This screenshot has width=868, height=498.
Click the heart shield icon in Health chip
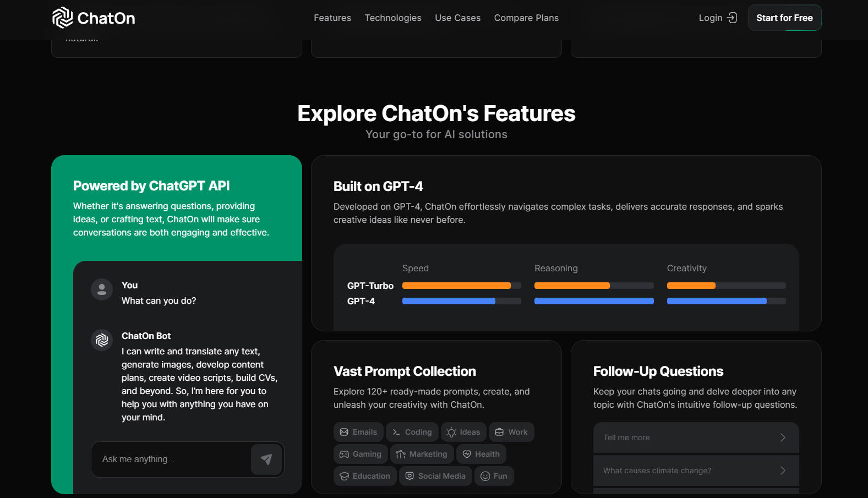point(467,454)
